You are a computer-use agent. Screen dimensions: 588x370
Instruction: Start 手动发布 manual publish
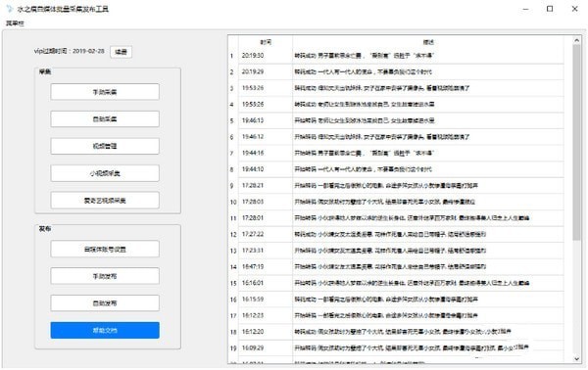click(105, 276)
